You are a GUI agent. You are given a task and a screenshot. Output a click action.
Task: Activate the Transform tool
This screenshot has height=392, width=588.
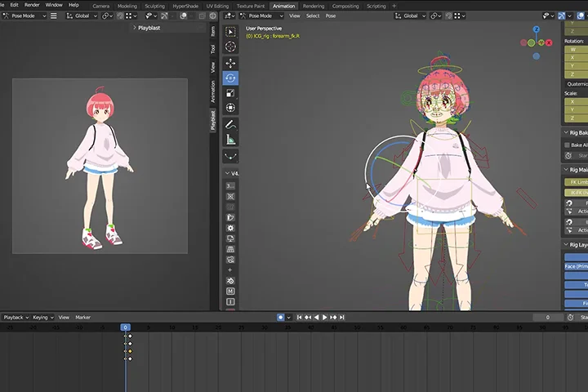point(230,108)
